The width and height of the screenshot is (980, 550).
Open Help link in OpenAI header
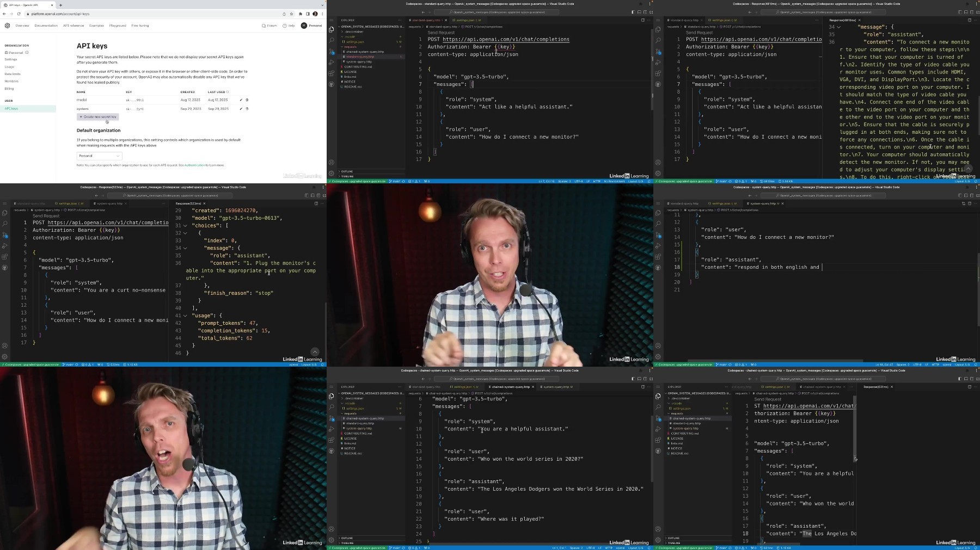coord(289,26)
